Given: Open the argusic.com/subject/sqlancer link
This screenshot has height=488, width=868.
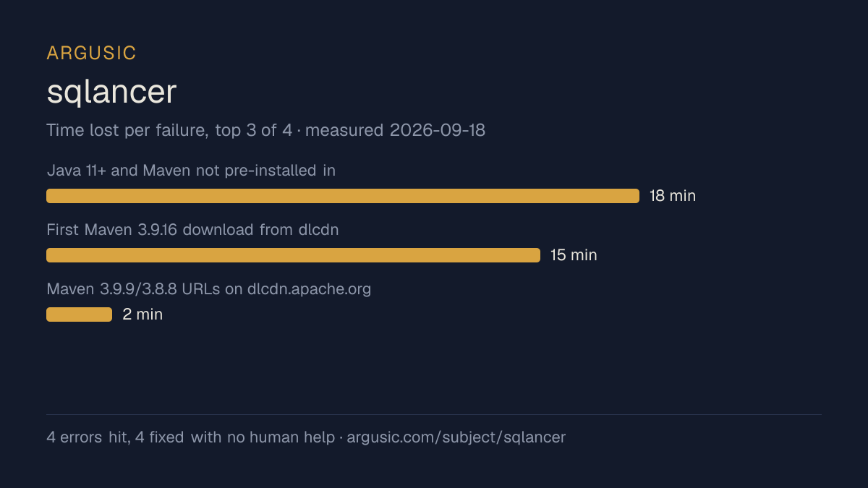Looking at the screenshot, I should click(x=456, y=437).
